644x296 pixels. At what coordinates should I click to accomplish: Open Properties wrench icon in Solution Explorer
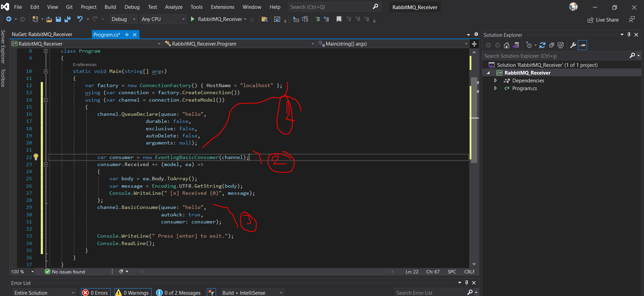[x=573, y=45]
